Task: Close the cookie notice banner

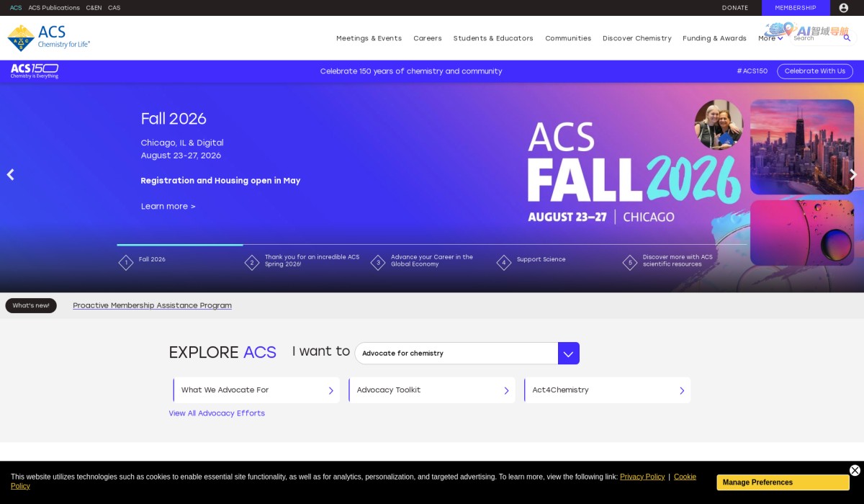Action: [855, 470]
